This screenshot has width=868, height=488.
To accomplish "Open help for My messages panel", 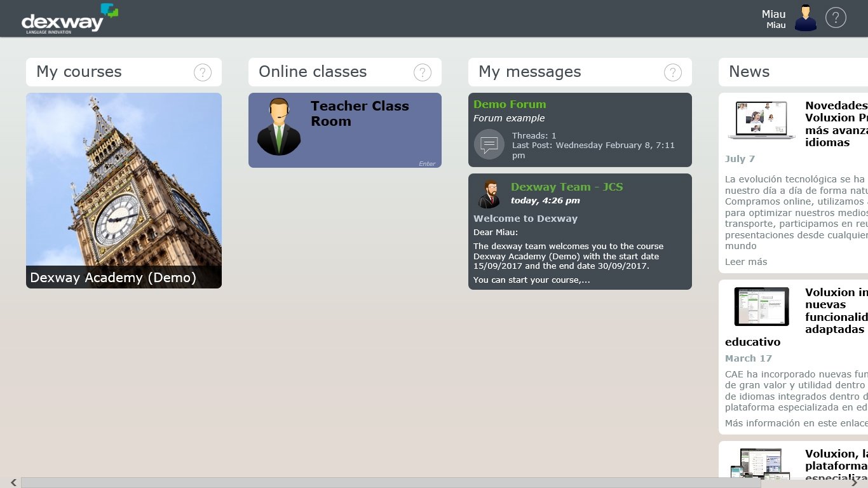I will pos(673,72).
